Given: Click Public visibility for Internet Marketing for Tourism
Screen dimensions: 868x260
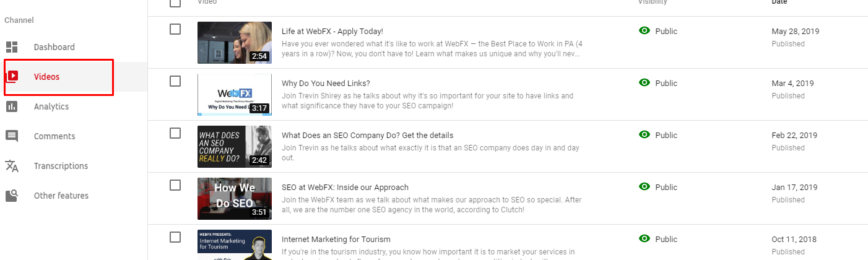Looking at the screenshot, I should click(666, 239).
